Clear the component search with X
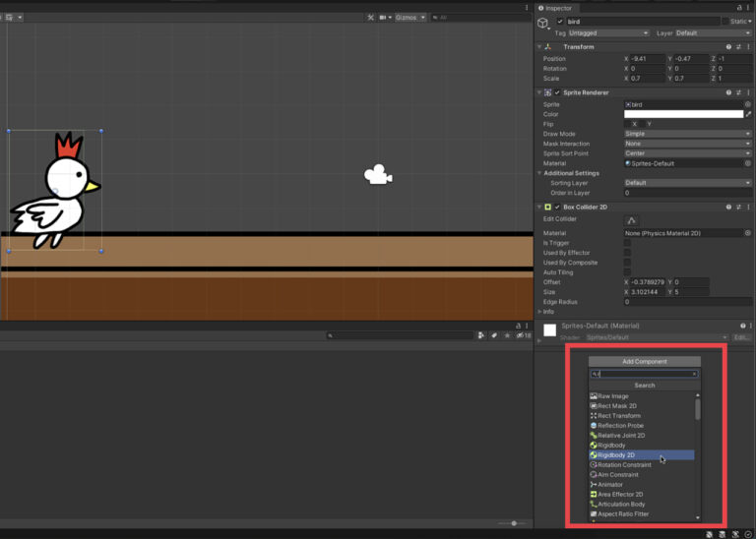Image resolution: width=756 pixels, height=539 pixels. click(x=694, y=374)
